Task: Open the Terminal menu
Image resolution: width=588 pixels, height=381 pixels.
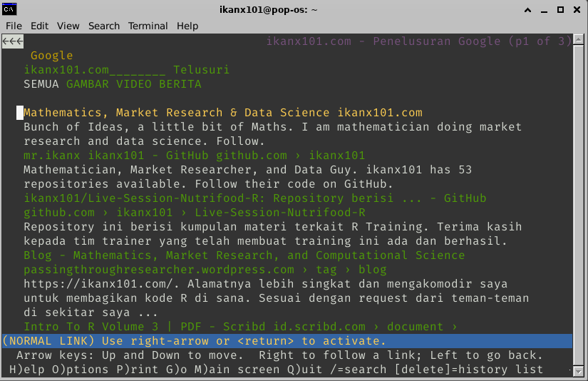Action: (x=148, y=26)
